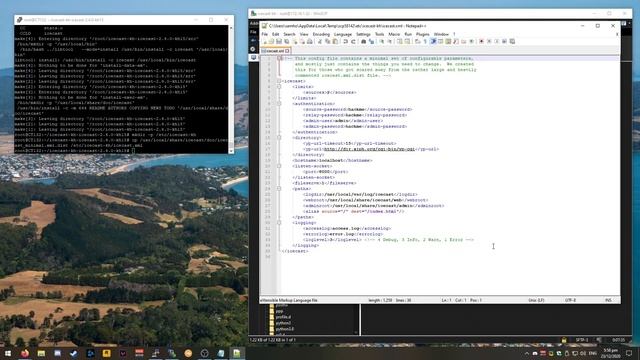Click the Save All toolbar icon
Screen dimensions: 640x360
[286, 41]
